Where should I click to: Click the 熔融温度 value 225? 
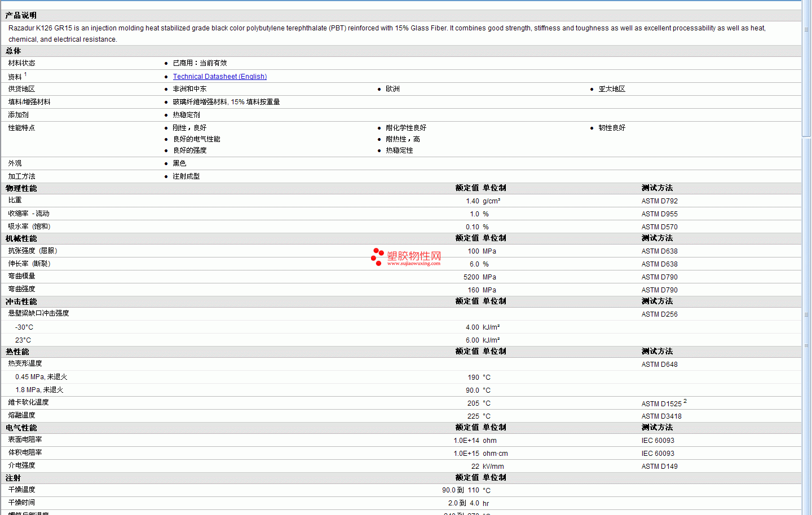pos(474,416)
